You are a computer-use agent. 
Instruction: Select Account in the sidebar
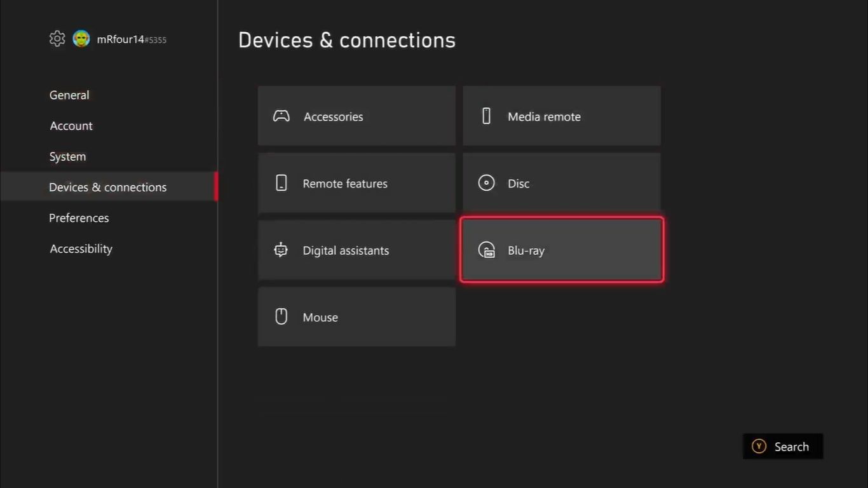click(71, 126)
